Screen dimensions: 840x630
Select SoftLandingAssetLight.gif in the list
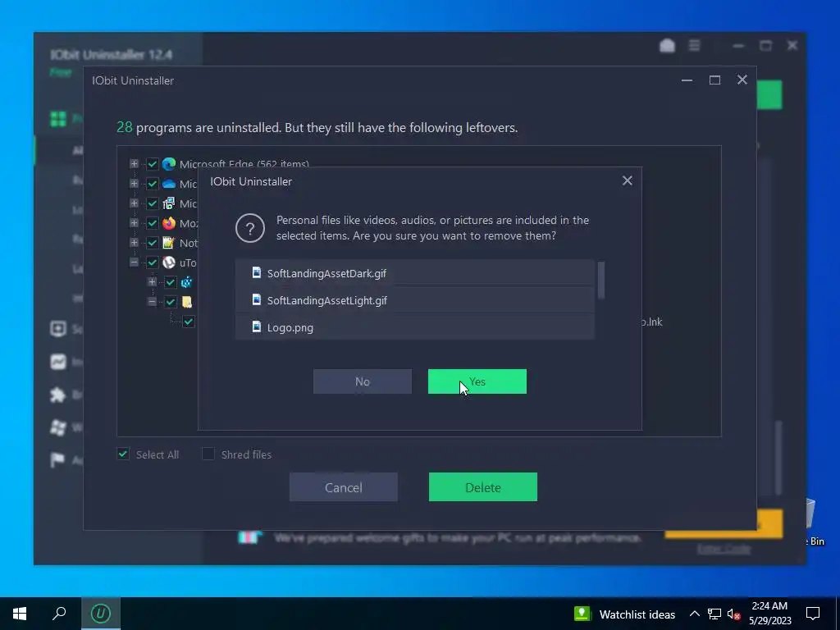click(x=414, y=300)
